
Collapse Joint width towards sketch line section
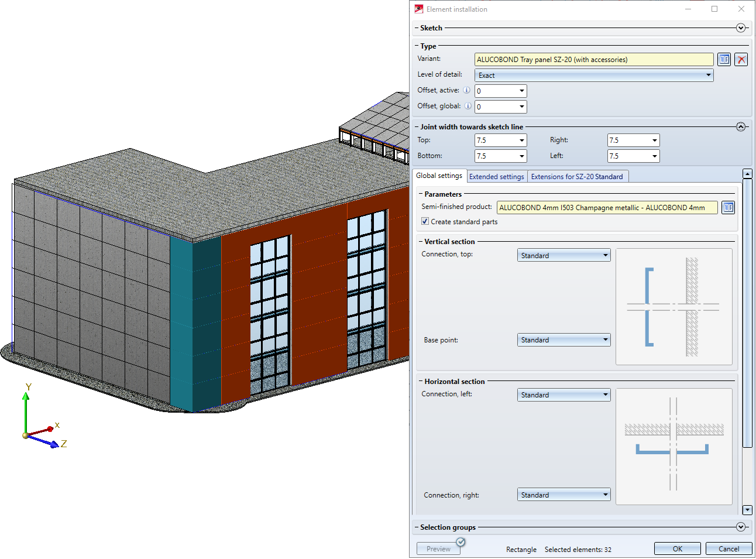coord(740,127)
